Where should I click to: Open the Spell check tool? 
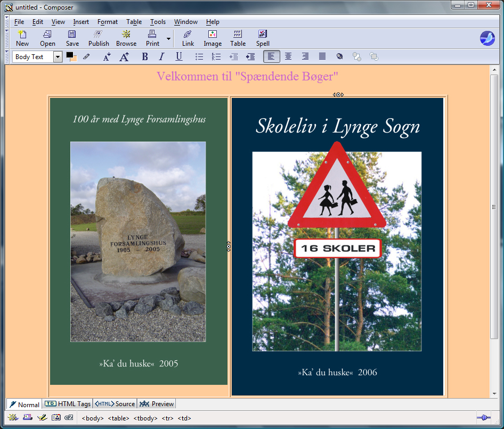[x=263, y=38]
